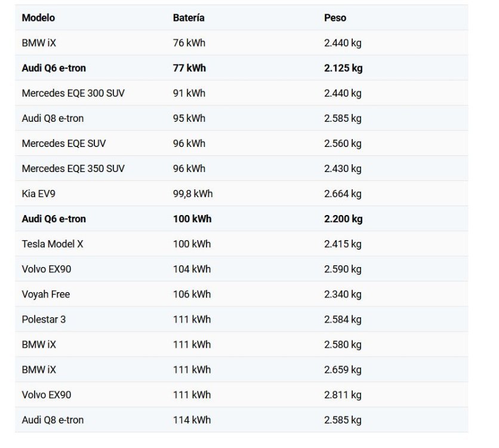Select the Mercedes EQE 350 SUV entry
499x448 pixels.
point(73,168)
